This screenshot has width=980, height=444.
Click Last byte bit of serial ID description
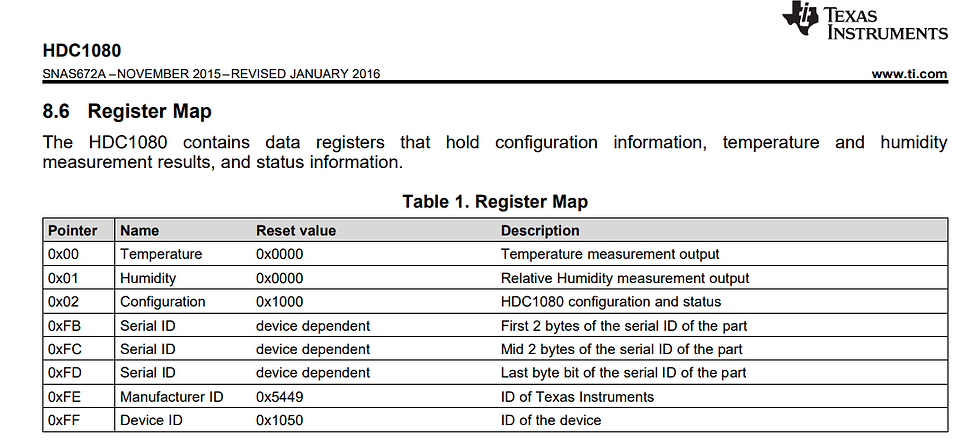624,373
